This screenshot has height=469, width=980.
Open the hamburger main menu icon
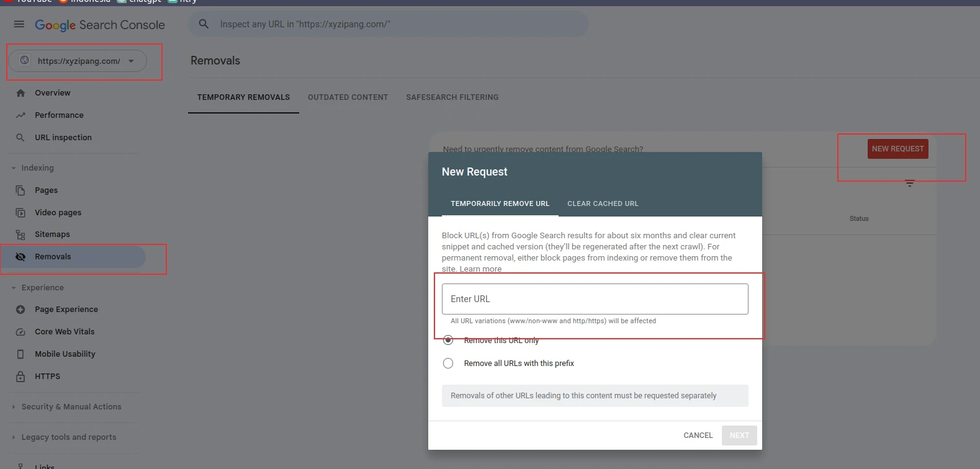tap(19, 24)
